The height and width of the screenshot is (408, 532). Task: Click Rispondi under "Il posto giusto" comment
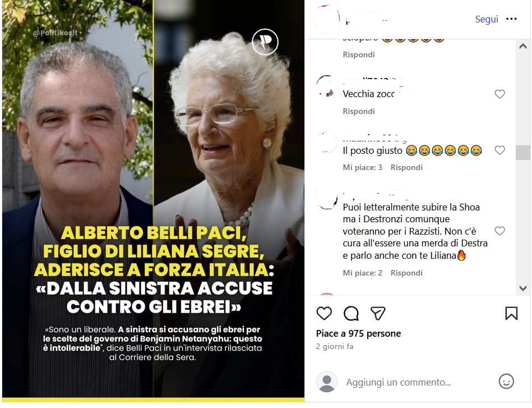coord(406,167)
